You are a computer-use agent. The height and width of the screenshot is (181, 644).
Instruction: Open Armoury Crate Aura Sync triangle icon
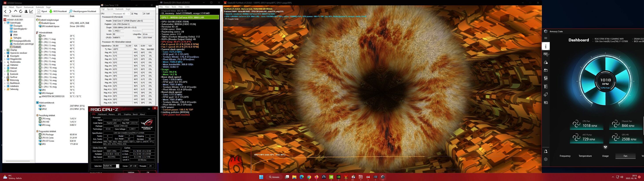[546, 62]
